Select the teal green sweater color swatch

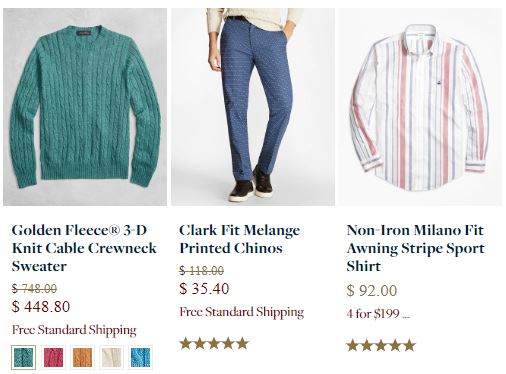pyautogui.click(x=23, y=357)
